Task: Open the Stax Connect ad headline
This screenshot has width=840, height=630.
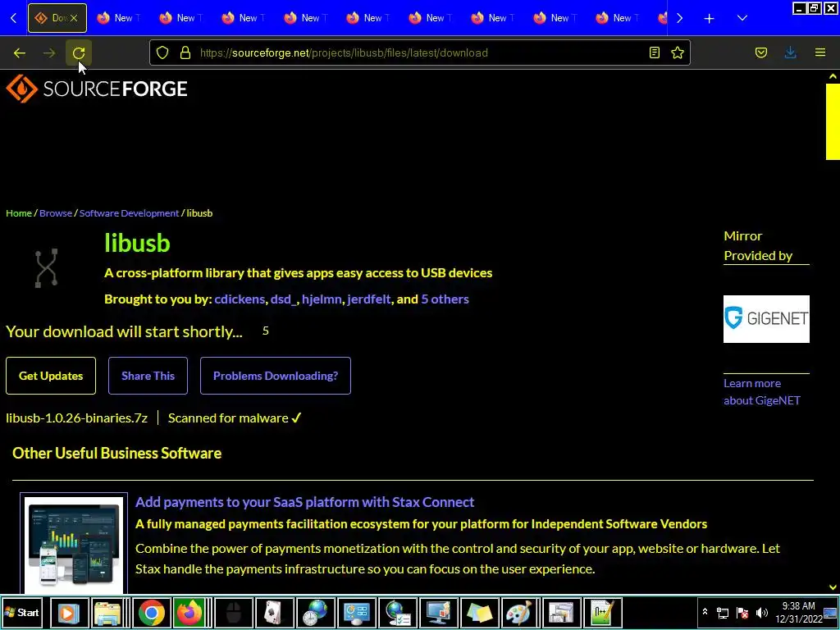Action: tap(305, 502)
